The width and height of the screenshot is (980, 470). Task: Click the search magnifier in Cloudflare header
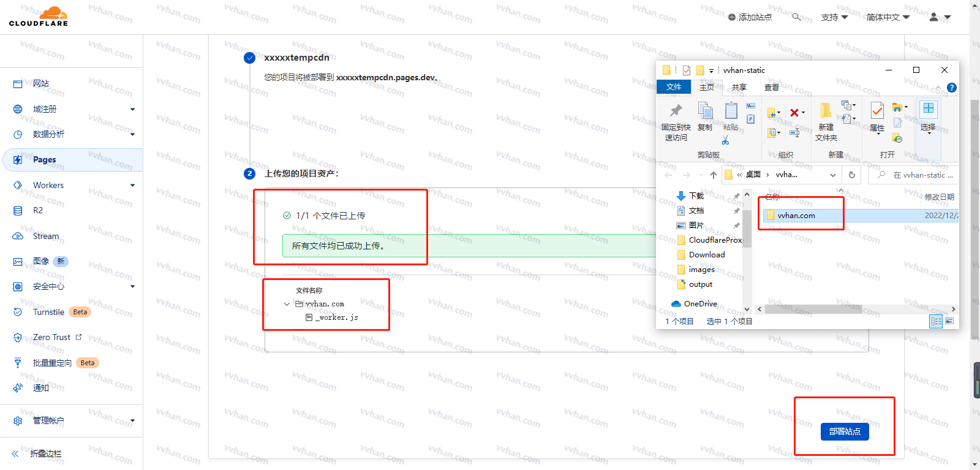pos(796,17)
